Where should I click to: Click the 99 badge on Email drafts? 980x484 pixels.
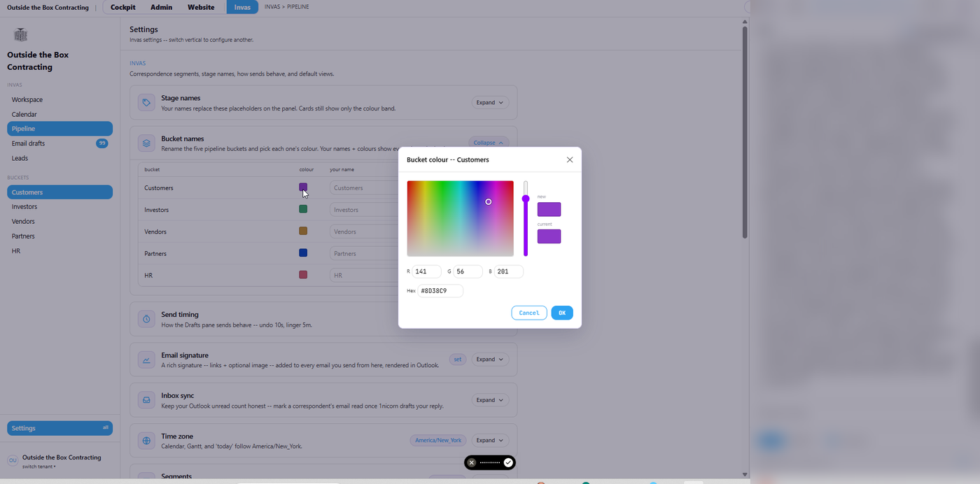102,143
